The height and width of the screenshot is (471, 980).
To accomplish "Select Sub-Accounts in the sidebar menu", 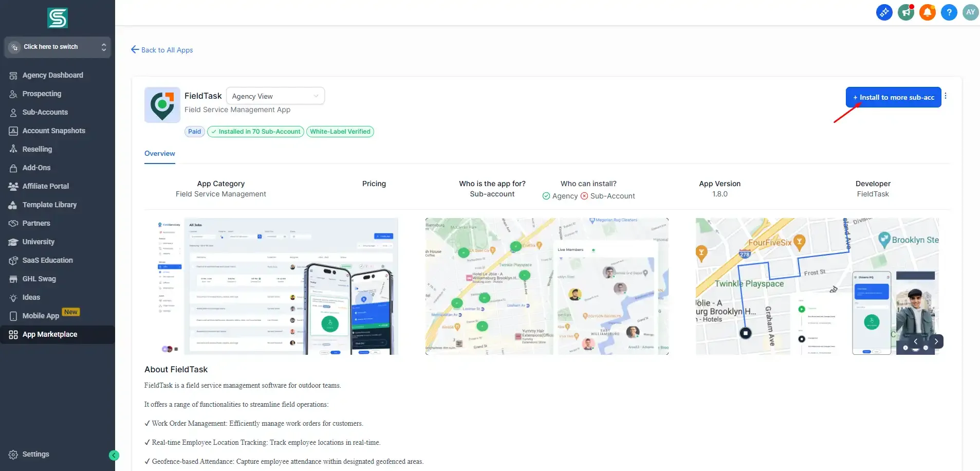I will pos(45,112).
